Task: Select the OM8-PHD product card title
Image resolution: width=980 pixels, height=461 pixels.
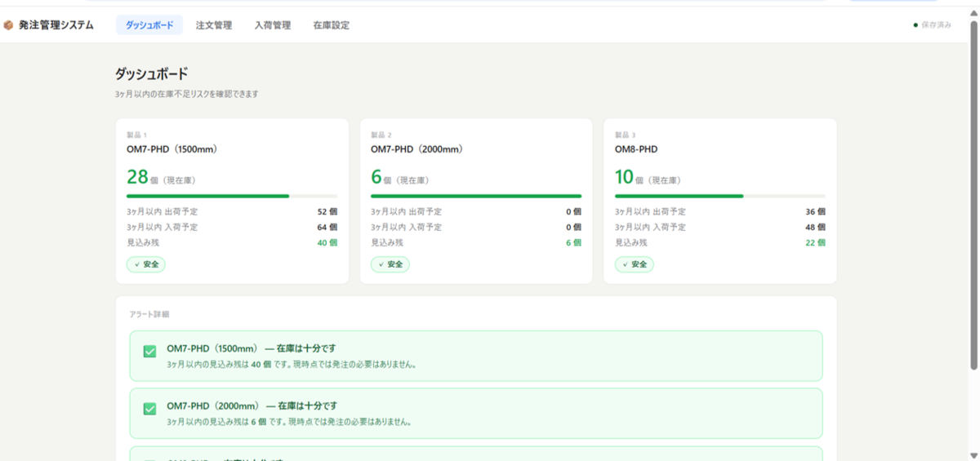Action: [636, 149]
